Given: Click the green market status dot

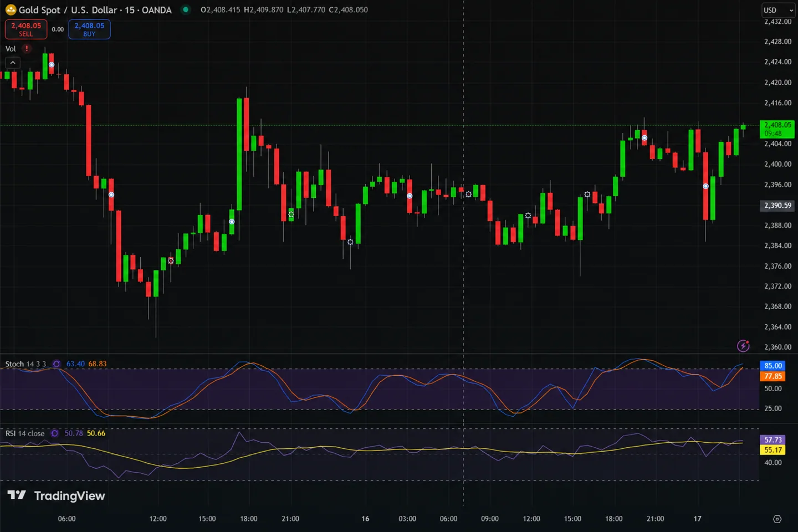Looking at the screenshot, I should [x=186, y=9].
